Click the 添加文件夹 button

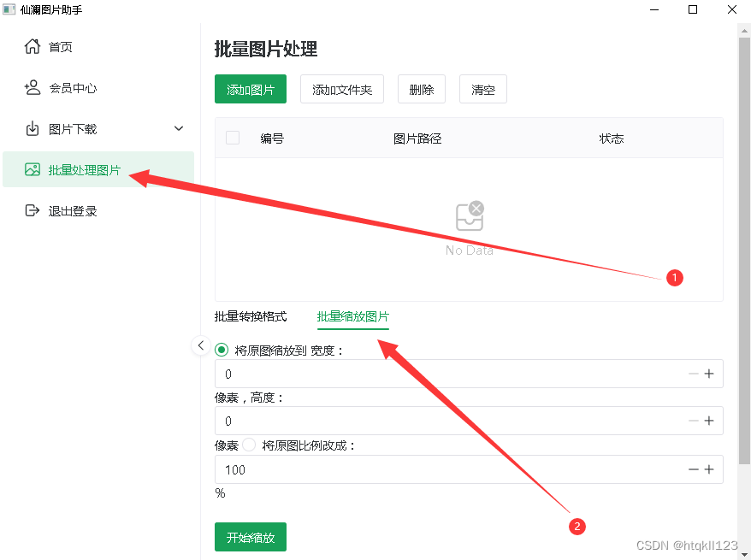point(341,89)
